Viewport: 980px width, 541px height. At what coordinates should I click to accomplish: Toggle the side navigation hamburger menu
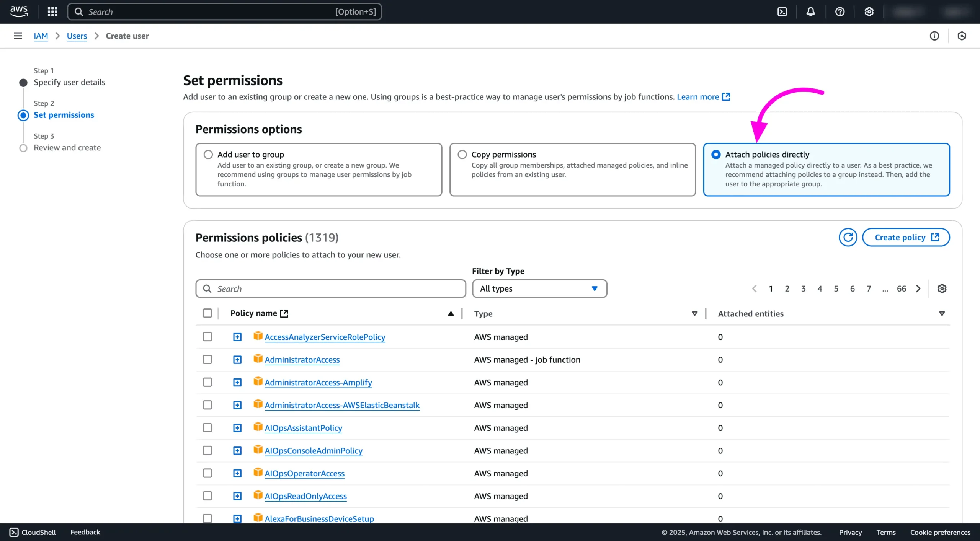click(x=18, y=36)
